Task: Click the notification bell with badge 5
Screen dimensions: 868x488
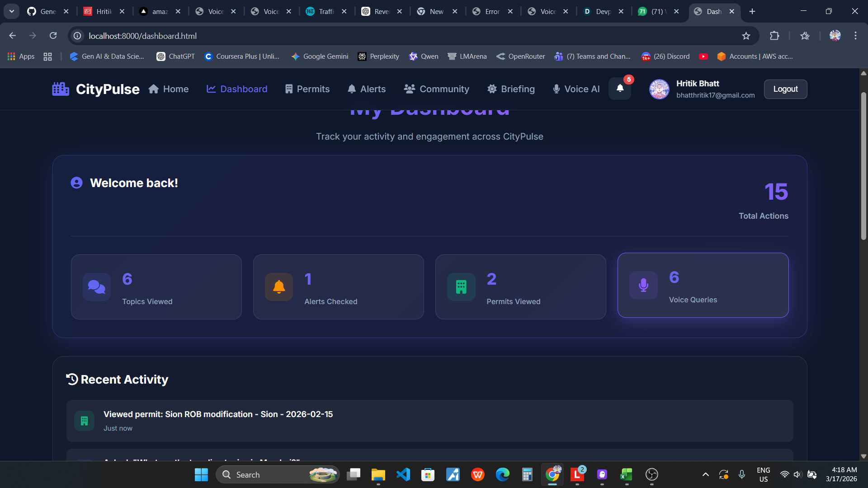Action: pos(620,89)
